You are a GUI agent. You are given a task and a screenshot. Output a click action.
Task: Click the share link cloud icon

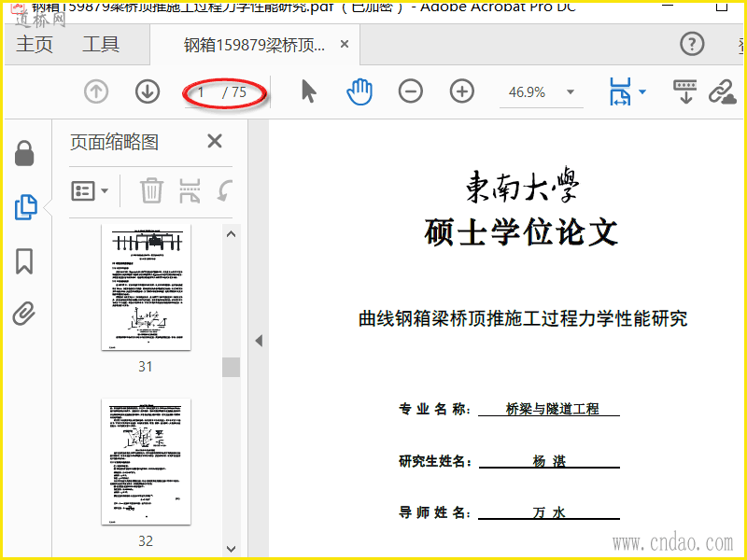(x=722, y=91)
